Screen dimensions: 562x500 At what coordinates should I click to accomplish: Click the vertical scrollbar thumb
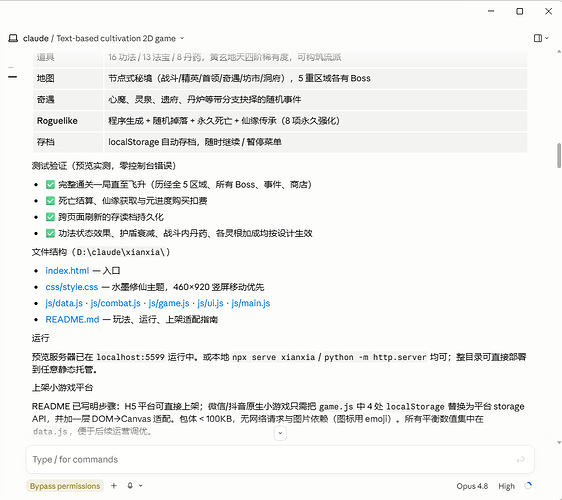tap(559, 156)
